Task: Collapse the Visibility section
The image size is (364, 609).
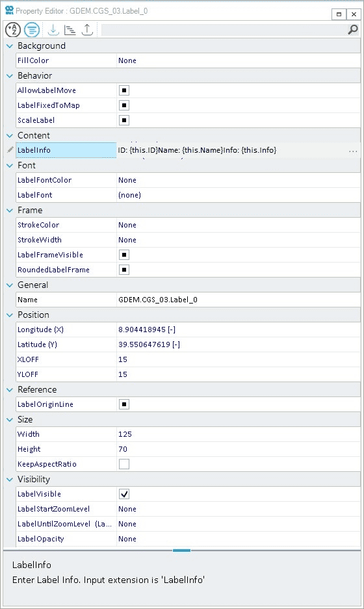Action: pos(10,479)
